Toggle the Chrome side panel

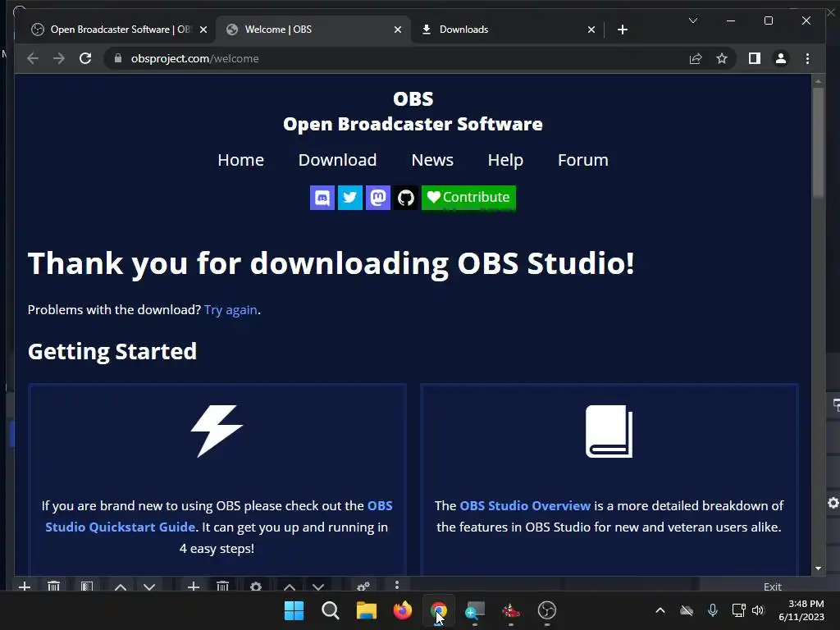pyautogui.click(x=755, y=58)
